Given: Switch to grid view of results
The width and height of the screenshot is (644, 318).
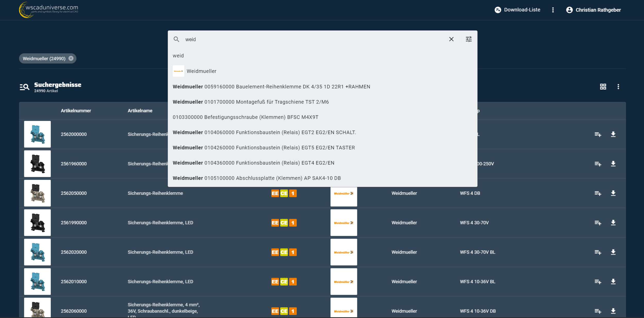Looking at the screenshot, I should pyautogui.click(x=603, y=87).
